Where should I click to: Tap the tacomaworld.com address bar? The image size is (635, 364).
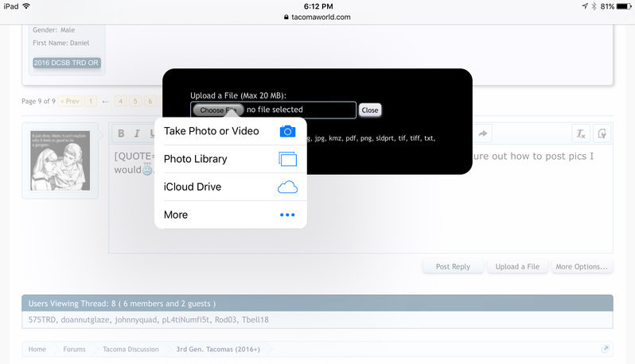coord(317,17)
